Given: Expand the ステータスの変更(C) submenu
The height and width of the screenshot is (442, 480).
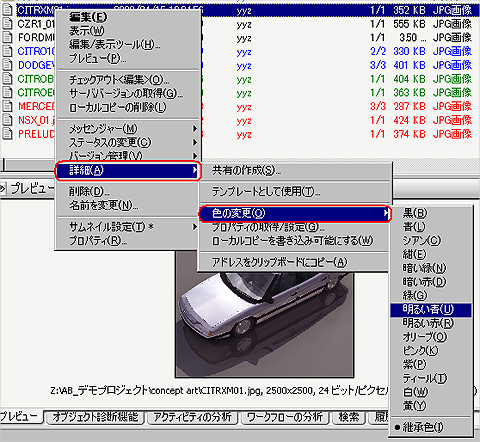Looking at the screenshot, I should 128,143.
